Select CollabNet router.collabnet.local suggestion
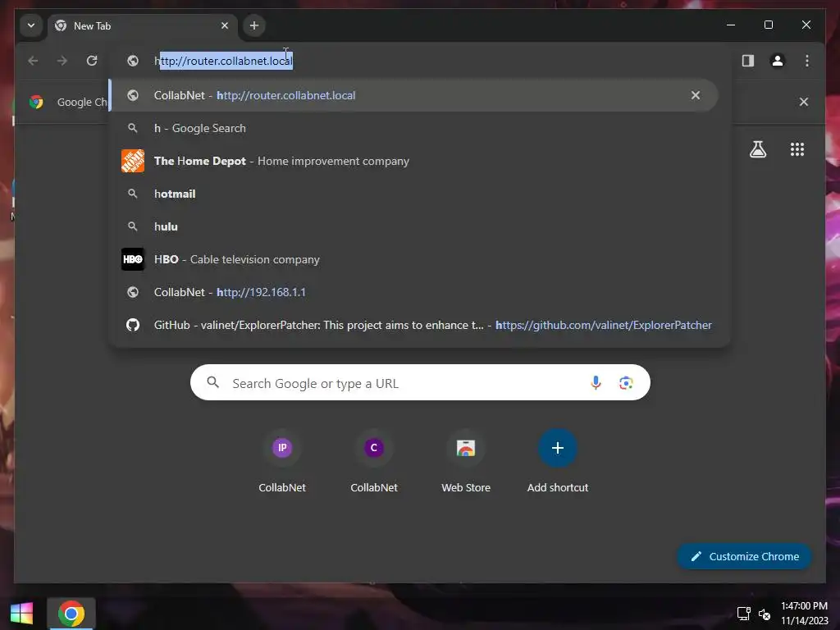840x630 pixels. point(413,95)
